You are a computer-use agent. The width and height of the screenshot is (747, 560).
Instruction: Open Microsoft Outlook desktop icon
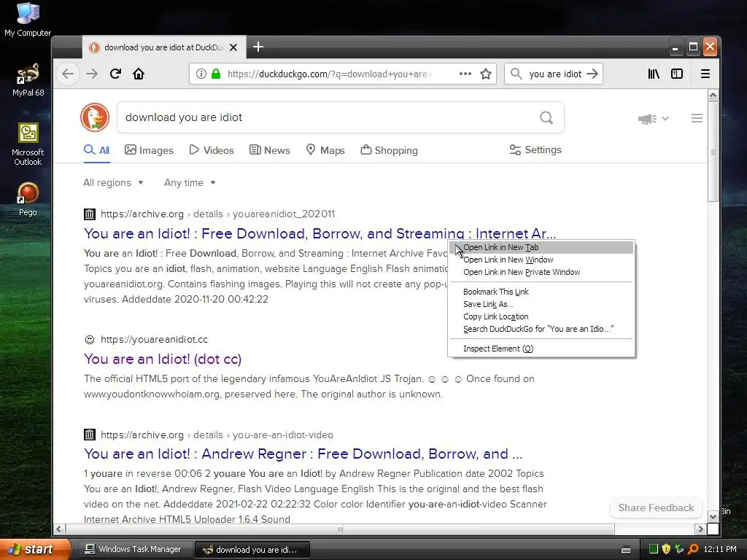(x=28, y=144)
